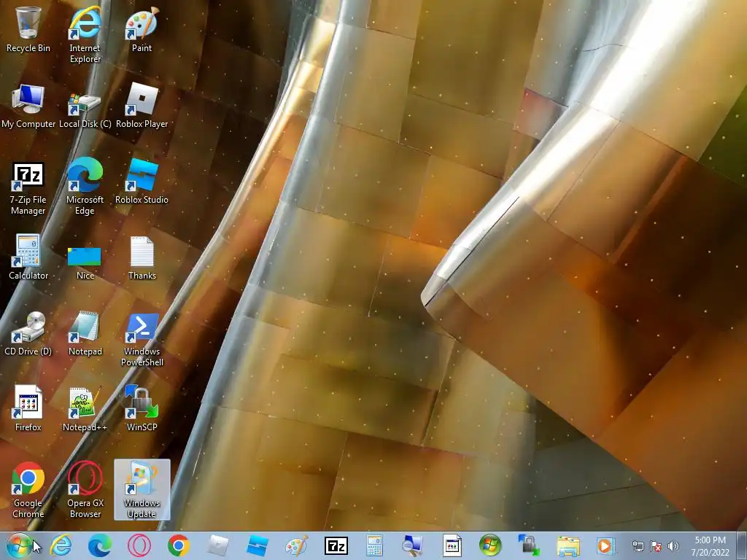Image resolution: width=747 pixels, height=560 pixels.
Task: Open Windows Explorer folder from the taskbar
Action: pos(568,545)
